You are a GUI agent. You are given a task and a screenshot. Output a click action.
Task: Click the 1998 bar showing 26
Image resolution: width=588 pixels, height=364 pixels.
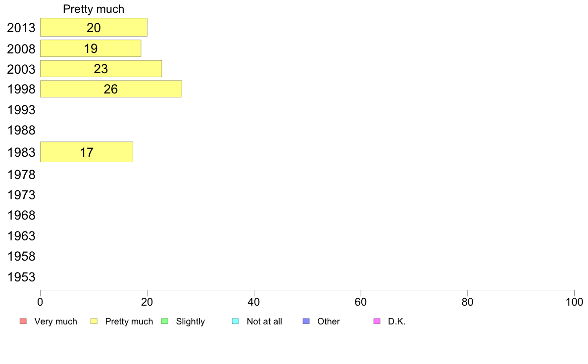(x=111, y=90)
